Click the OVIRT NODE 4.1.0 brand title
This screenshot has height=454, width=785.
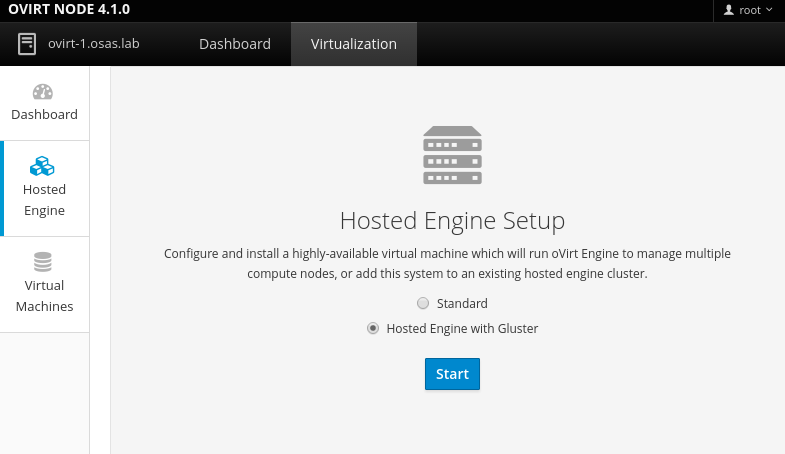68,10
